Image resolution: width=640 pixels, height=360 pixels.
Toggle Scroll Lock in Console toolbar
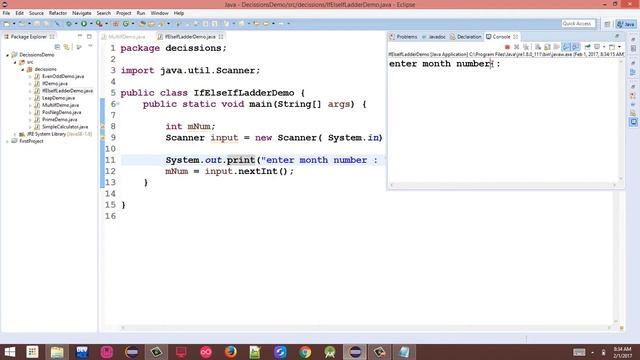547,47
